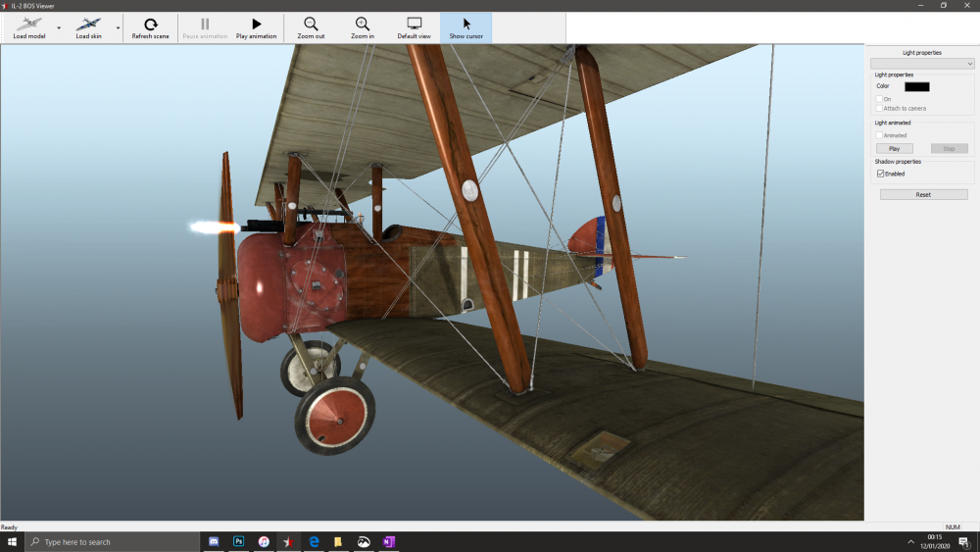980x552 pixels.
Task: Tick the light On checkbox
Action: [880, 99]
